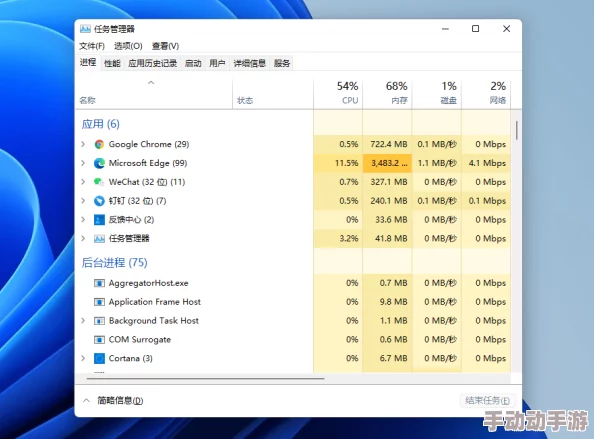Click the 状态 column header
This screenshot has height=439, width=594.
pyautogui.click(x=273, y=93)
